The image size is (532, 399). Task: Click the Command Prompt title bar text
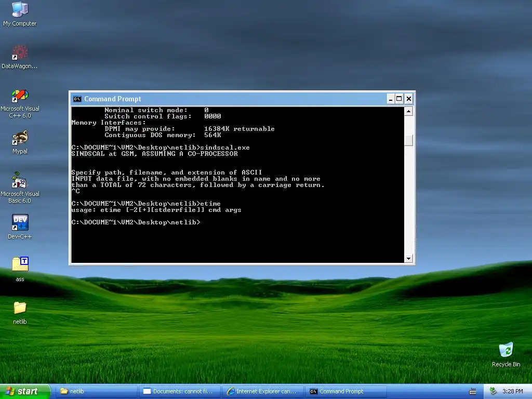coord(113,99)
